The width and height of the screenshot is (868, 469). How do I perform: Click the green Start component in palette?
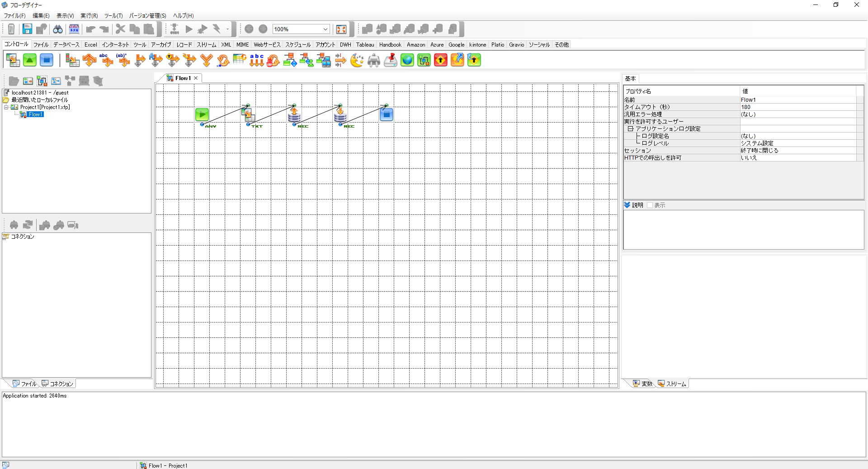click(x=30, y=60)
